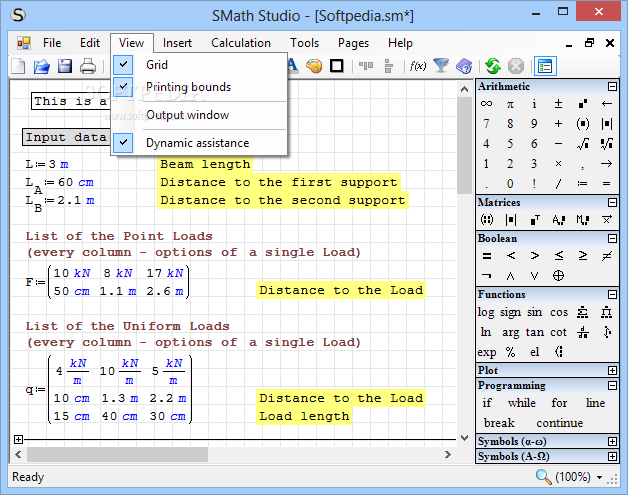Expand the Symbols (α-ω) panel
This screenshot has width=628, height=495.
[612, 441]
